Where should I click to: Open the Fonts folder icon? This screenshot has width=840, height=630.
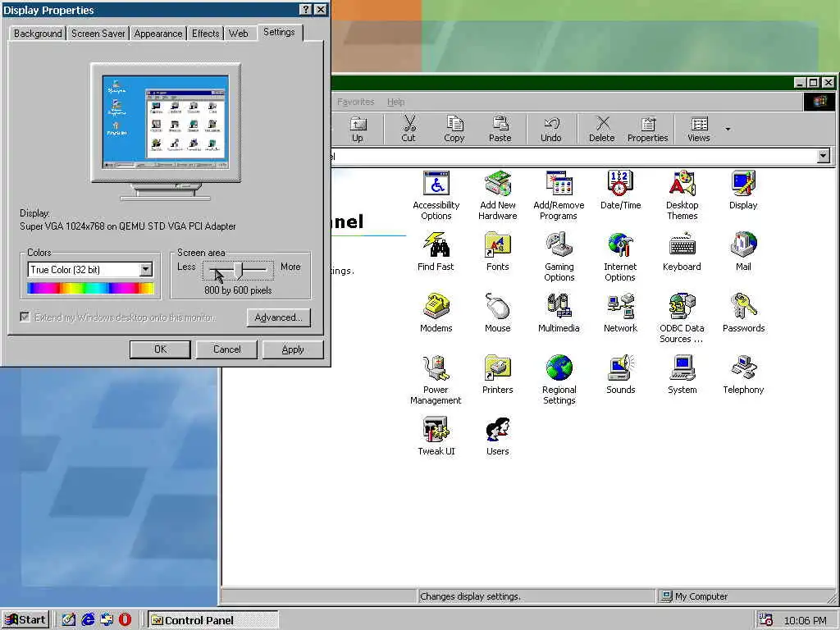click(498, 251)
